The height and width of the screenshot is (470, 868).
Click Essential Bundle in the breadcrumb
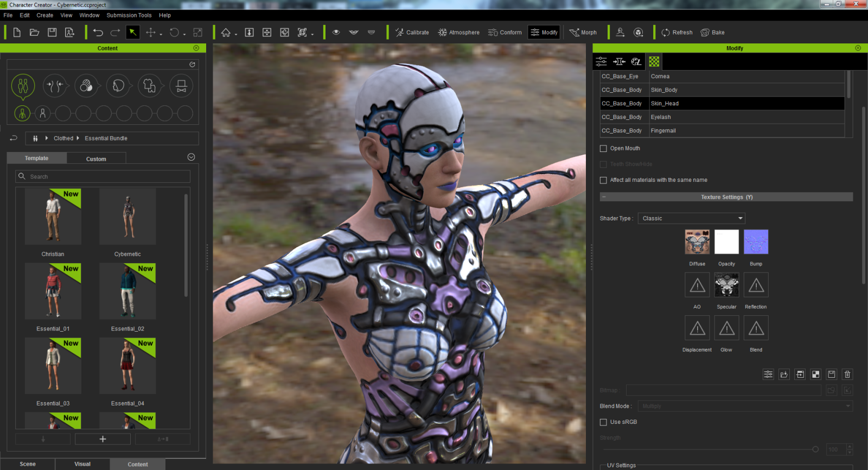click(106, 138)
